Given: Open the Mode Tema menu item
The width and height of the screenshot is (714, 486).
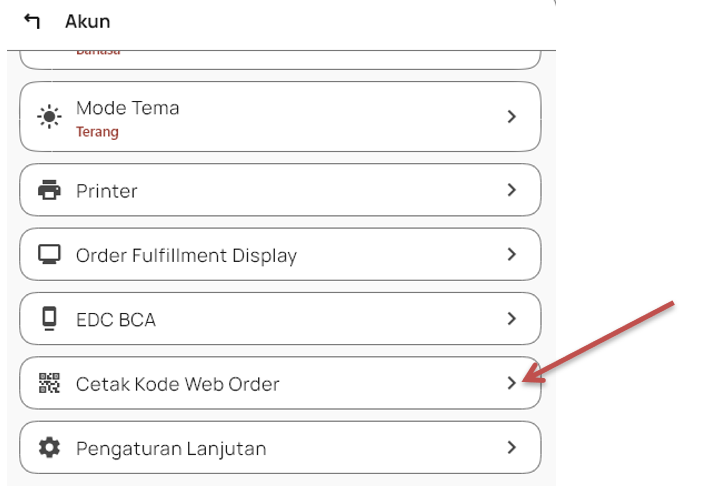Looking at the screenshot, I should click(x=128, y=108).
